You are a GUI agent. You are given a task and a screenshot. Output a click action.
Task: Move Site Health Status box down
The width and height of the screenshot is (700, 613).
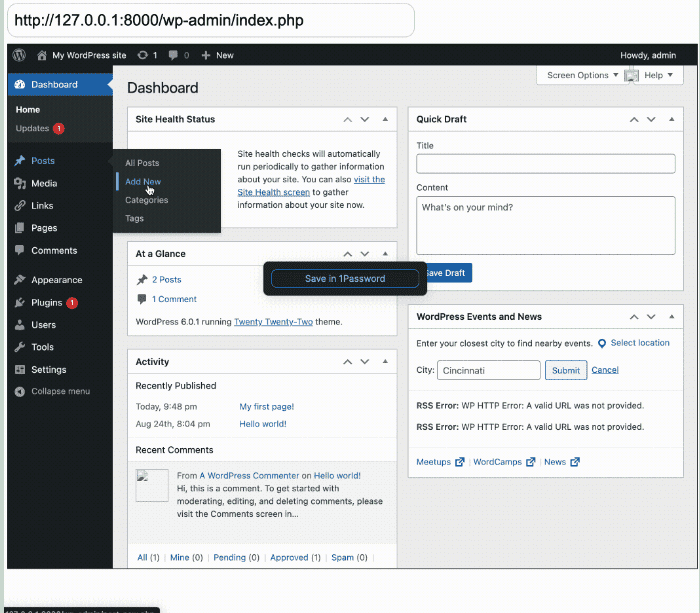click(365, 120)
